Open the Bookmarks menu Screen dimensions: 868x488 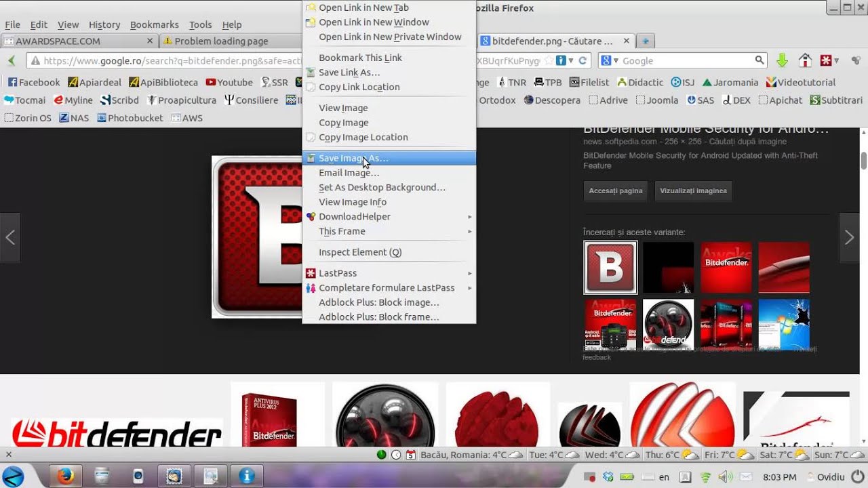pos(154,24)
